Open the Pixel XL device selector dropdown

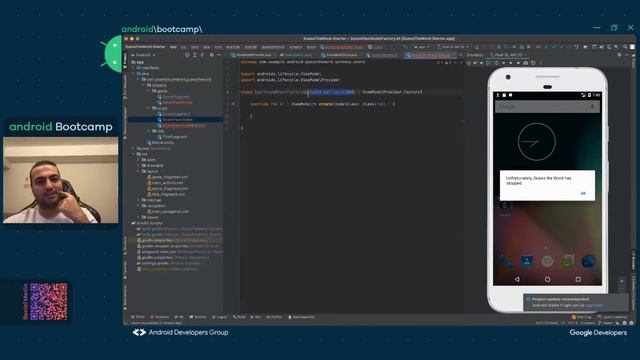point(453,47)
